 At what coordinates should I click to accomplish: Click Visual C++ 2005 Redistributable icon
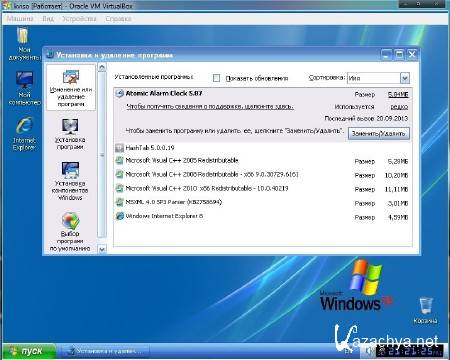(119, 161)
